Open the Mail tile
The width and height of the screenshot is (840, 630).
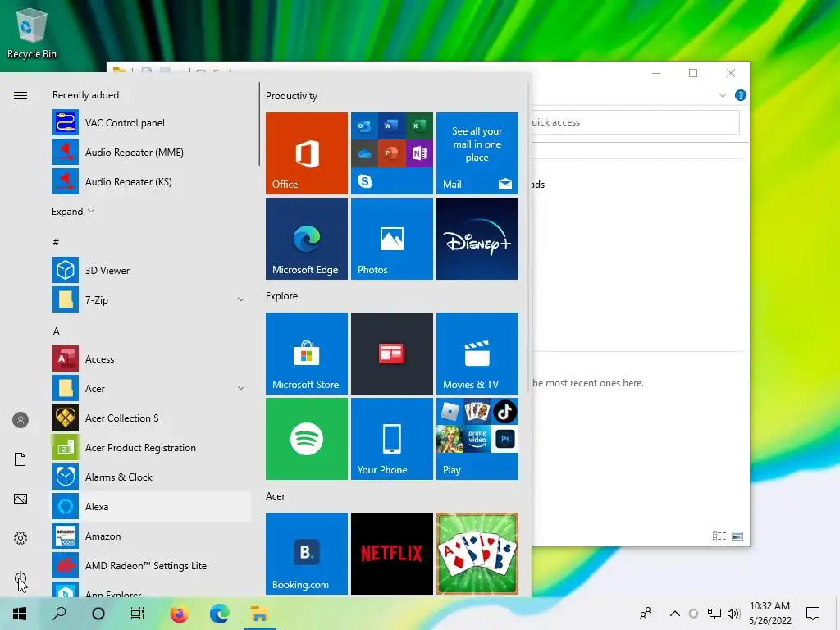[x=477, y=153]
